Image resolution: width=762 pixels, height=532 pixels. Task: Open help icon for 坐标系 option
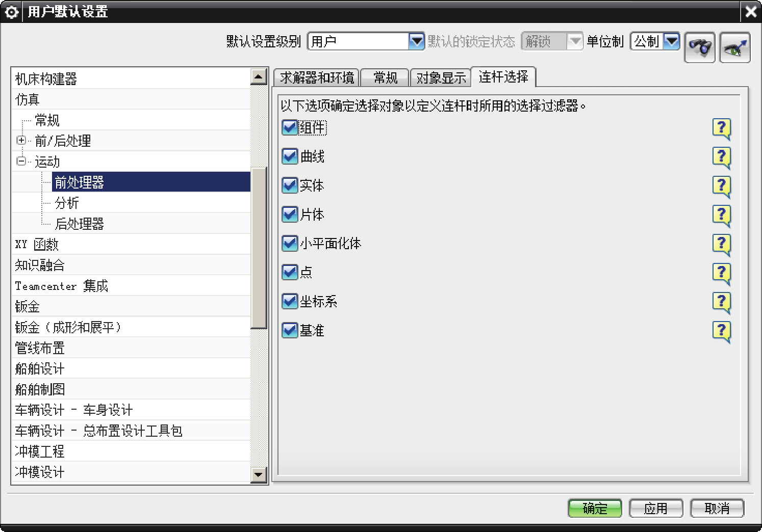pyautogui.click(x=721, y=303)
